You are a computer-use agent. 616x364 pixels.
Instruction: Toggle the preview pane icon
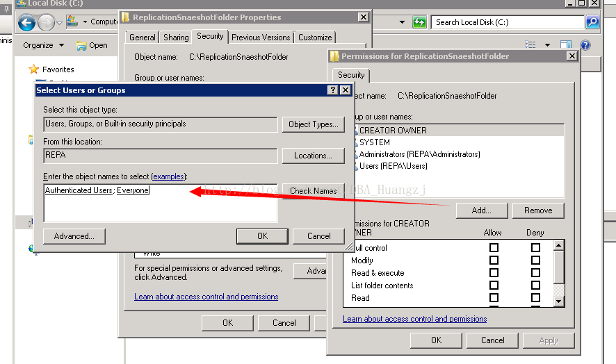[x=566, y=44]
